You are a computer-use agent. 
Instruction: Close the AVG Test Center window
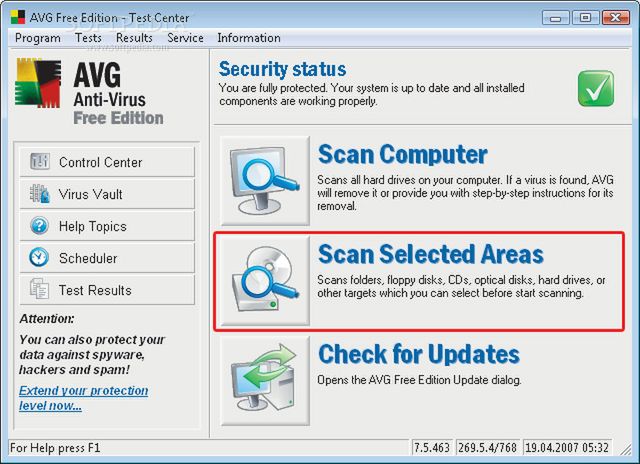pyautogui.click(x=616, y=18)
